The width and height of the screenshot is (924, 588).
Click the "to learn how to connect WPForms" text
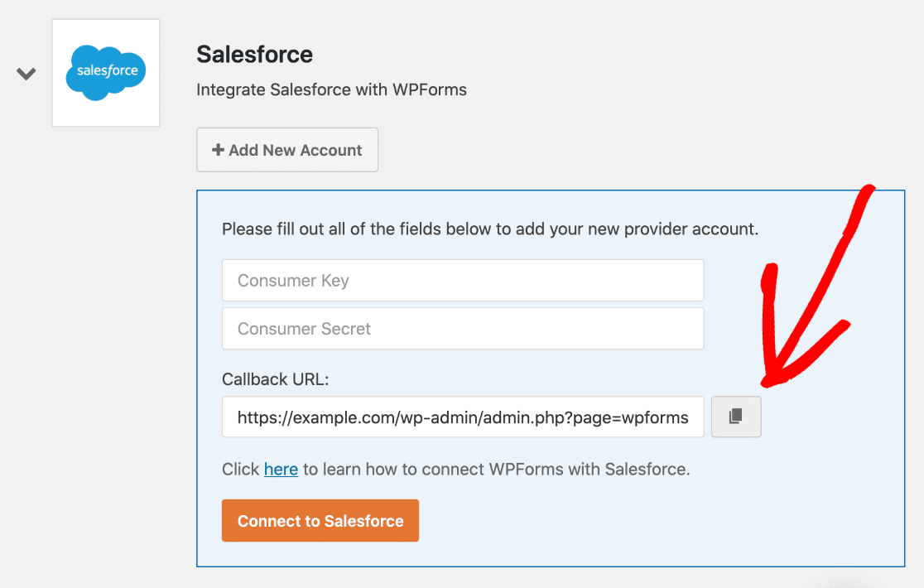(x=495, y=470)
